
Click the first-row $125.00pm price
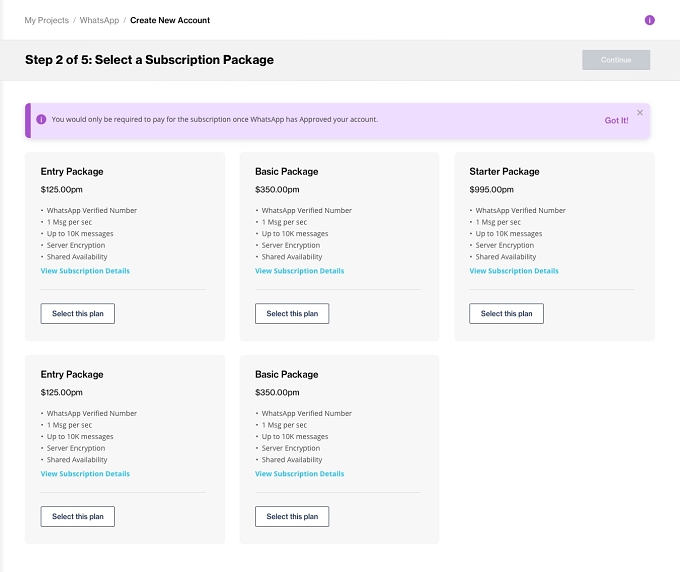click(62, 190)
